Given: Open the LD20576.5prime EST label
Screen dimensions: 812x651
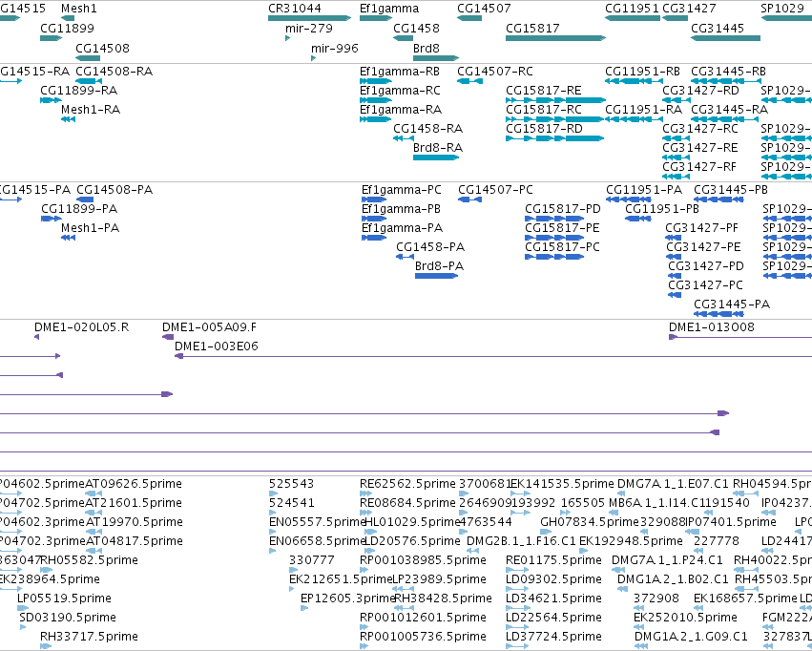Looking at the screenshot, I should pyautogui.click(x=413, y=542).
